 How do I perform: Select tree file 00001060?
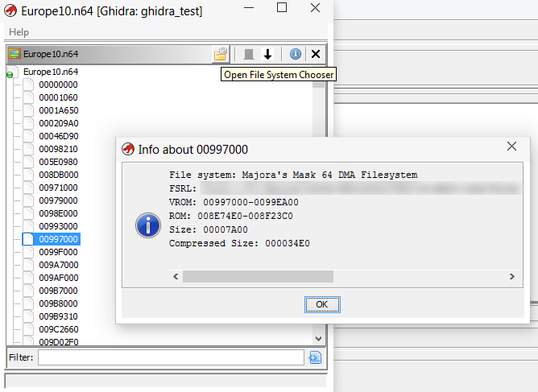coord(58,97)
